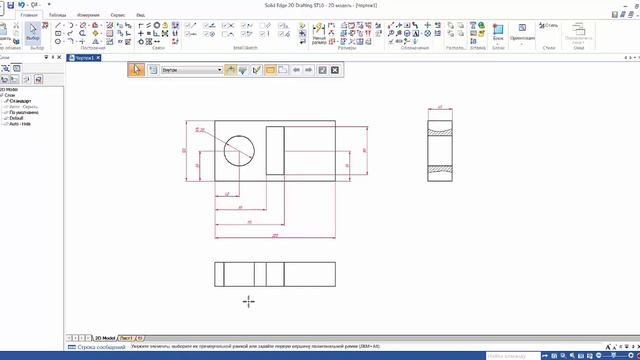
Task: Adjust the zoom slider in status bar
Action: click(x=614, y=356)
